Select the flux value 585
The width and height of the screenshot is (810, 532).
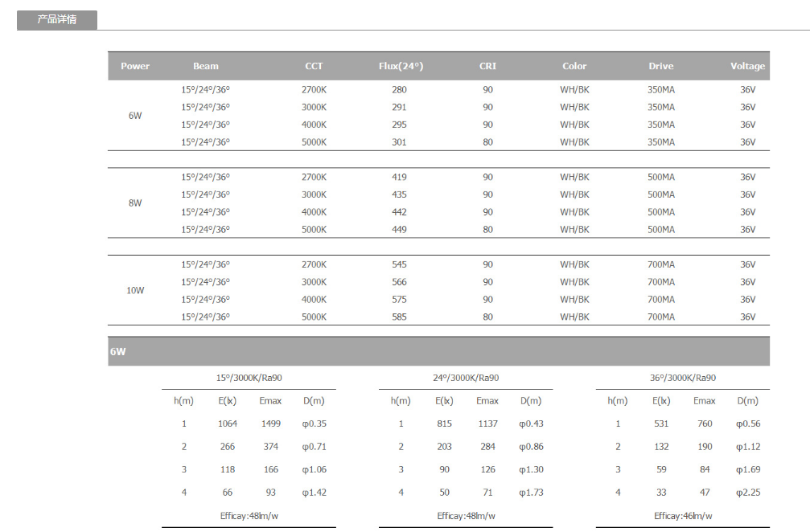pos(400,317)
